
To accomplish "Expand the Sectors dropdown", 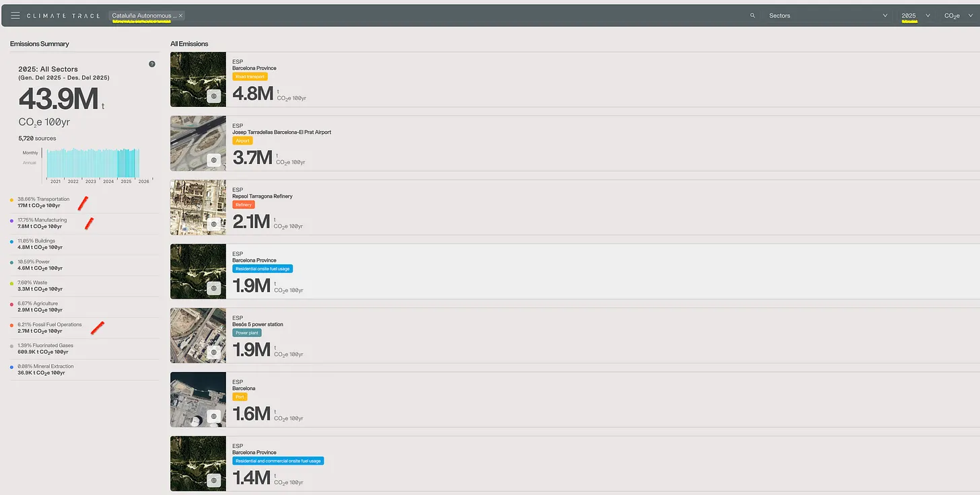I will (x=828, y=15).
